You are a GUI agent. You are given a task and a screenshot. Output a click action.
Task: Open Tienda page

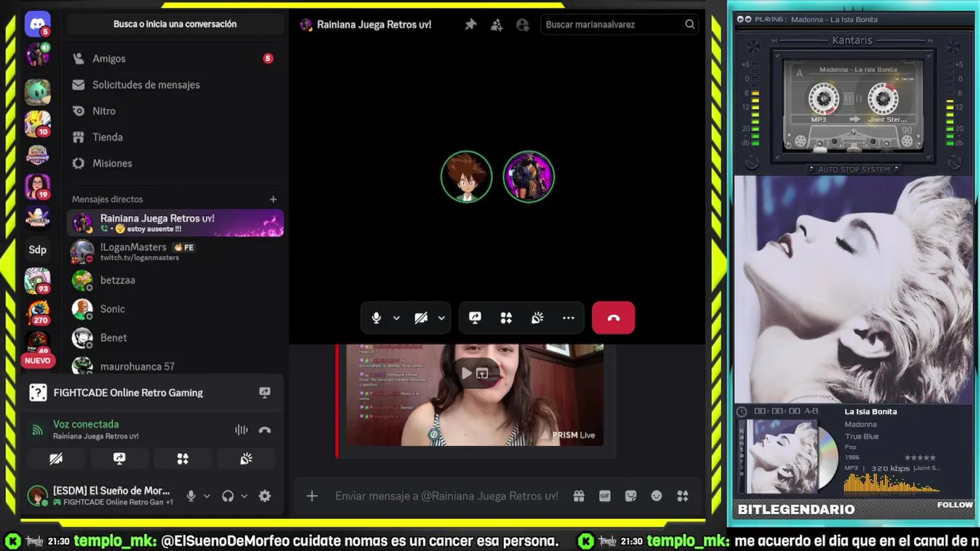click(x=175, y=137)
